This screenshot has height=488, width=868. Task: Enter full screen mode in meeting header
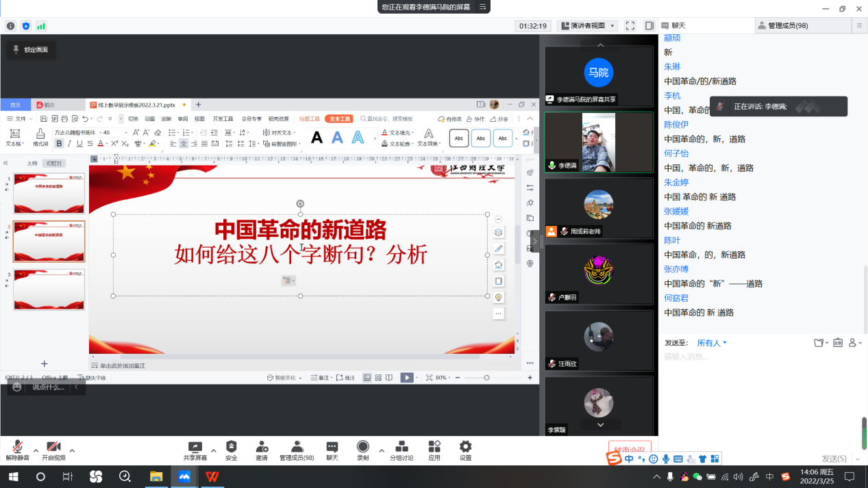(x=630, y=25)
